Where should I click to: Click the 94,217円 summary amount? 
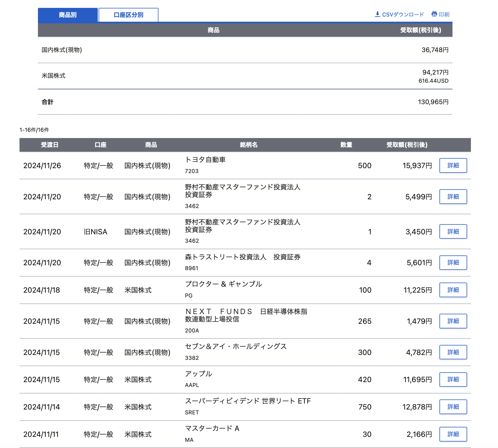coord(435,72)
